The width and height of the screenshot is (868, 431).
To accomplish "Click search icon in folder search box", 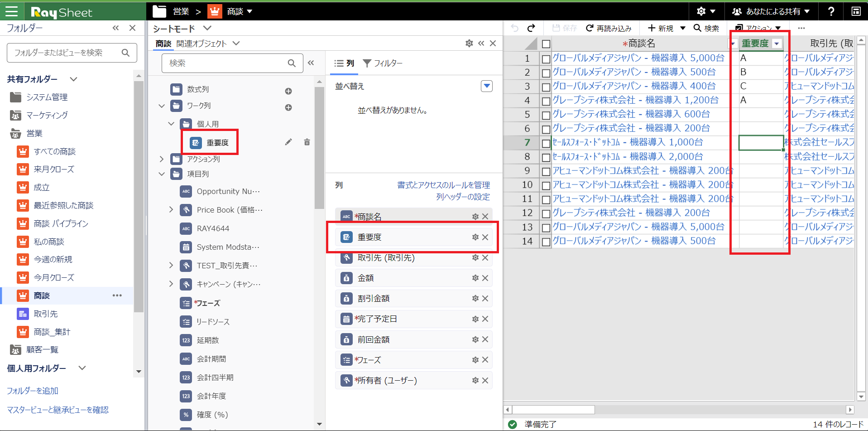I will click(x=126, y=53).
